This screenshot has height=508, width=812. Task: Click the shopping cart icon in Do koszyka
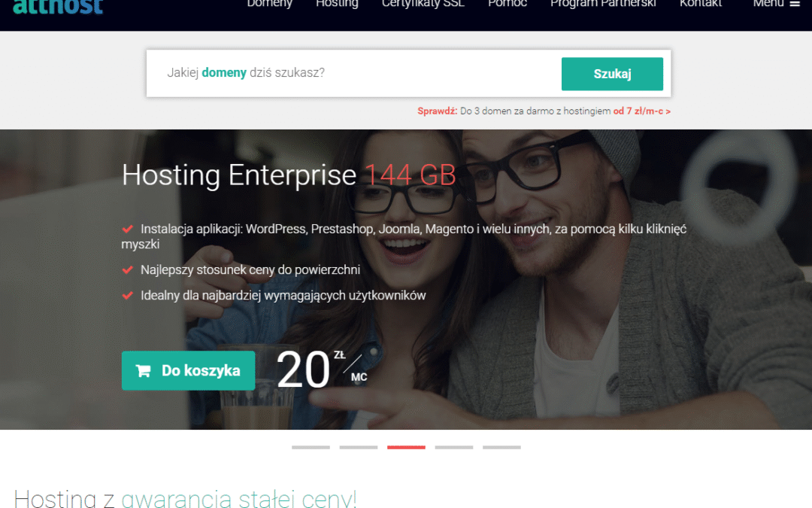(x=144, y=370)
